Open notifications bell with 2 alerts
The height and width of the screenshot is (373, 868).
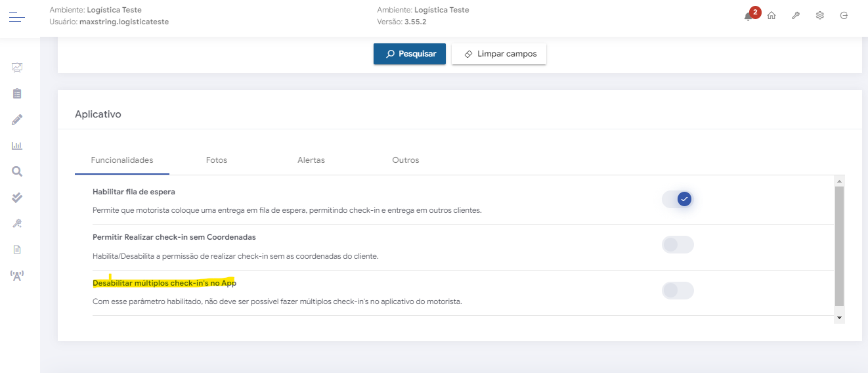[749, 16]
